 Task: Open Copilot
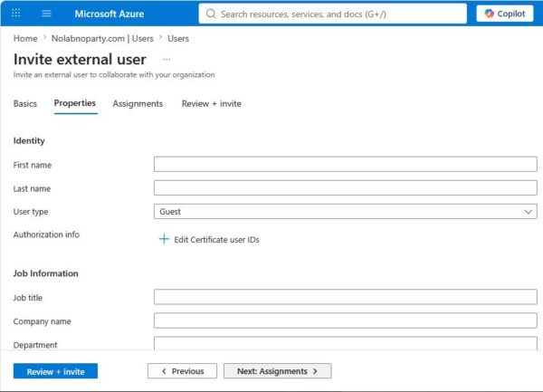[x=505, y=14]
